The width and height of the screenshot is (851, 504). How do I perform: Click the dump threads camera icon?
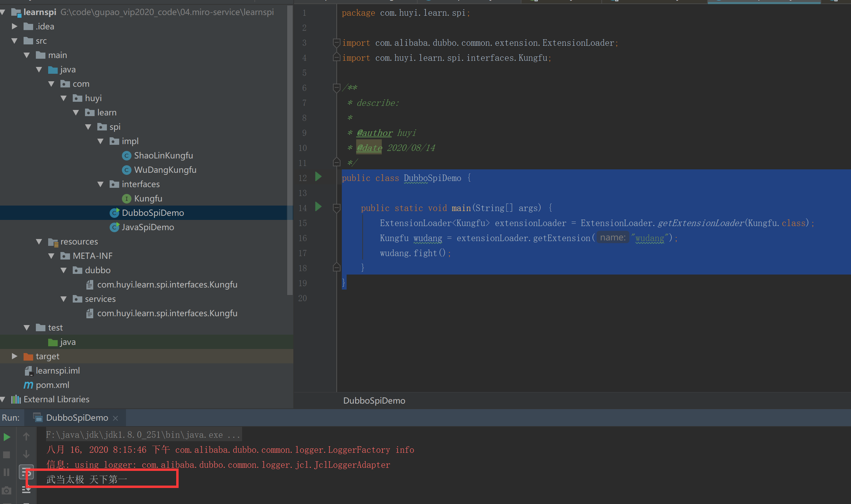6,491
